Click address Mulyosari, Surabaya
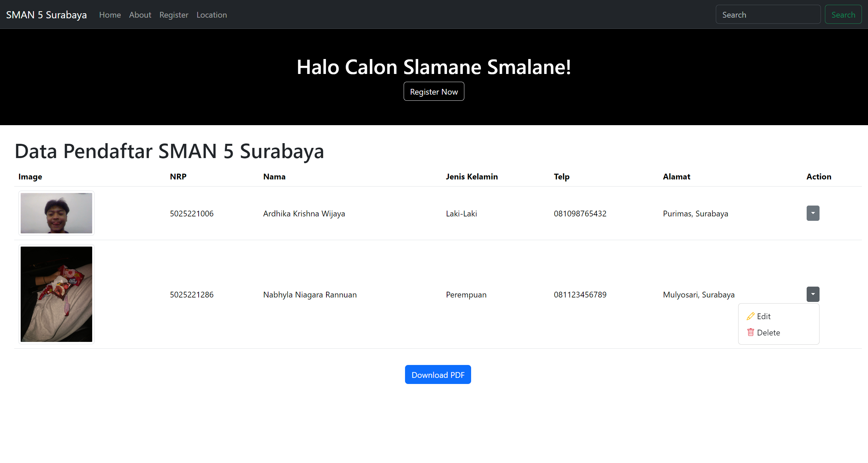868x463 pixels. pos(699,294)
